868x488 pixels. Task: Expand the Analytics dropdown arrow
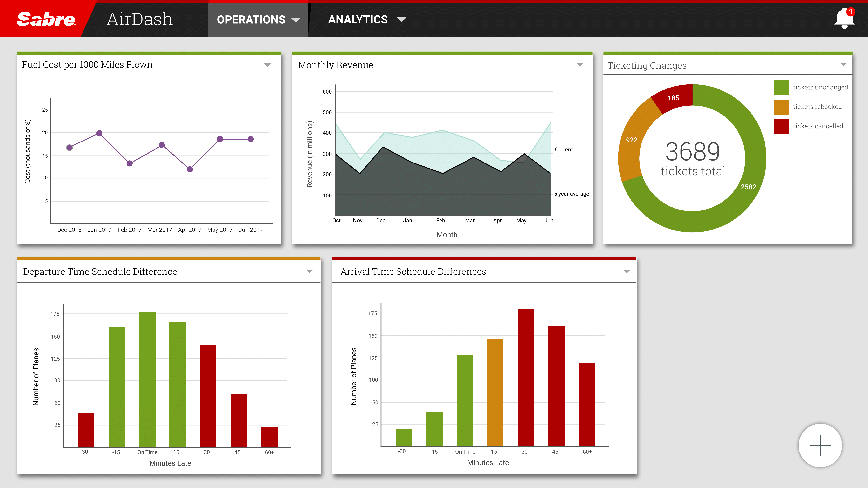tap(401, 20)
